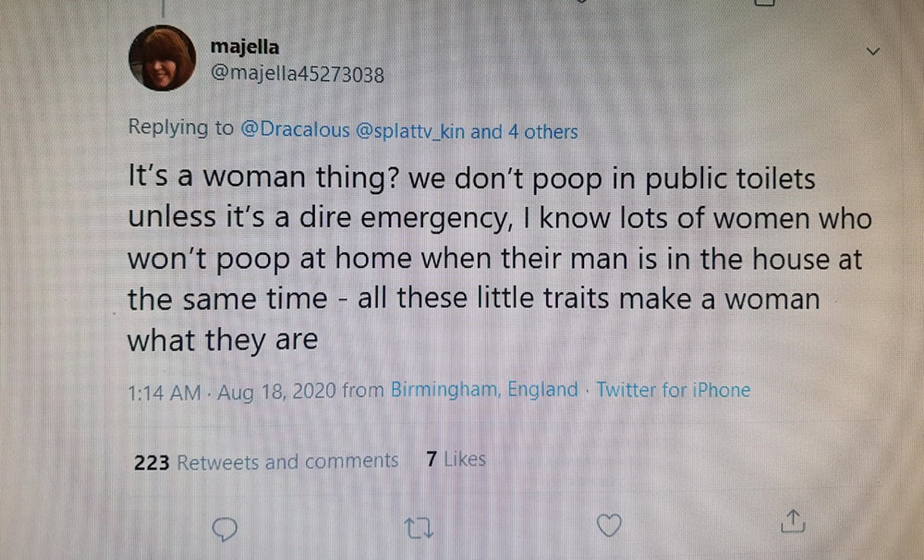Viewport: 924px width, 560px height.
Task: Click the "Replying to" label
Action: [x=180, y=129]
